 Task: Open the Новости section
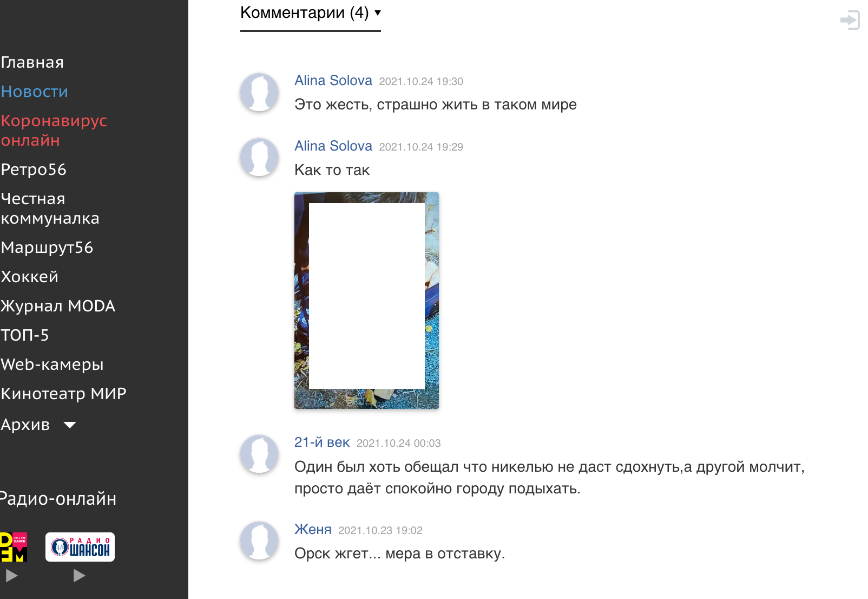[35, 92]
